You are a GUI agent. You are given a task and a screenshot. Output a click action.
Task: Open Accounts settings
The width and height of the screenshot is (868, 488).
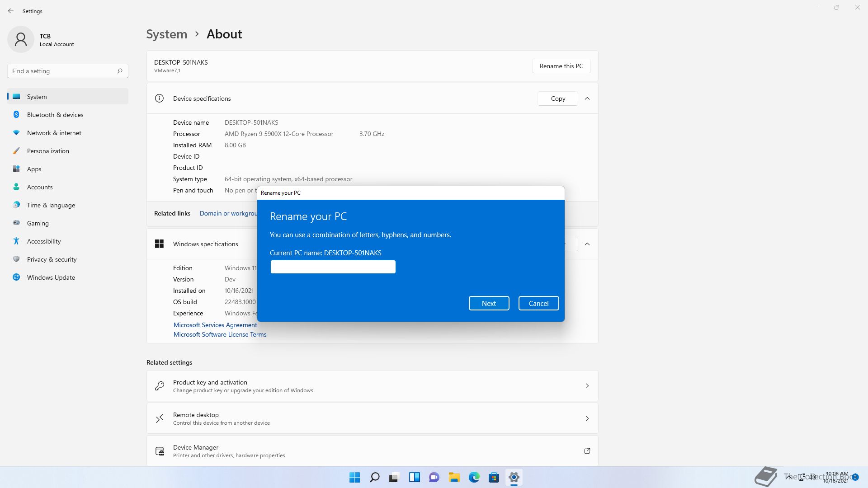68,187
